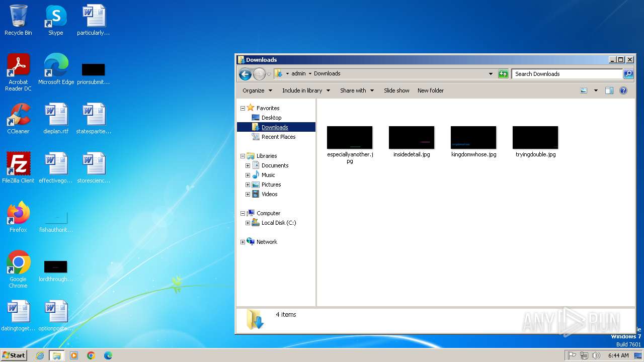
Task: Open Explorer help button
Action: tap(623, 90)
